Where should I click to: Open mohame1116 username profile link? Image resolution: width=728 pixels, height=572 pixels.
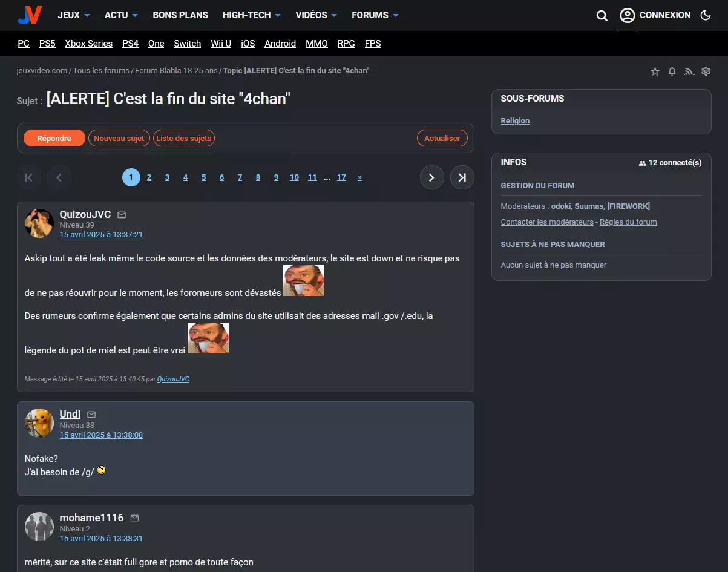[91, 518]
